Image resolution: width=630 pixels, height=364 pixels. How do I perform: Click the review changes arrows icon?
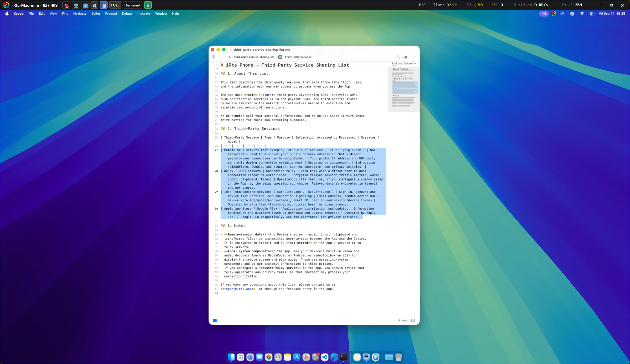pyautogui.click(x=398, y=57)
